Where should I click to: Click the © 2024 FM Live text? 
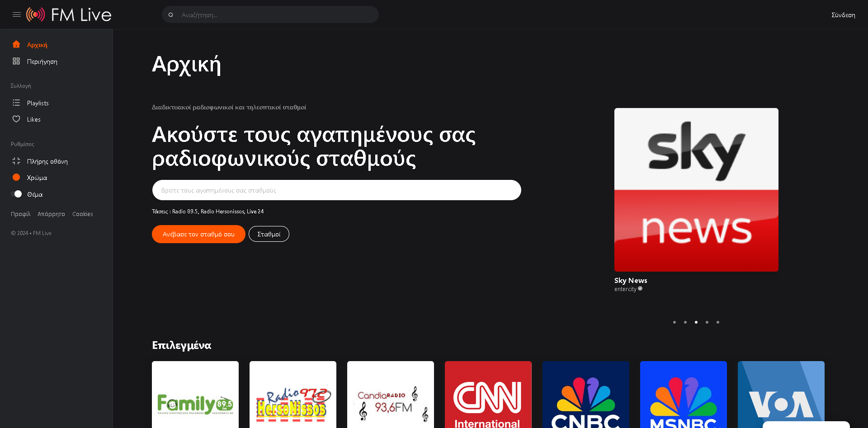point(31,233)
